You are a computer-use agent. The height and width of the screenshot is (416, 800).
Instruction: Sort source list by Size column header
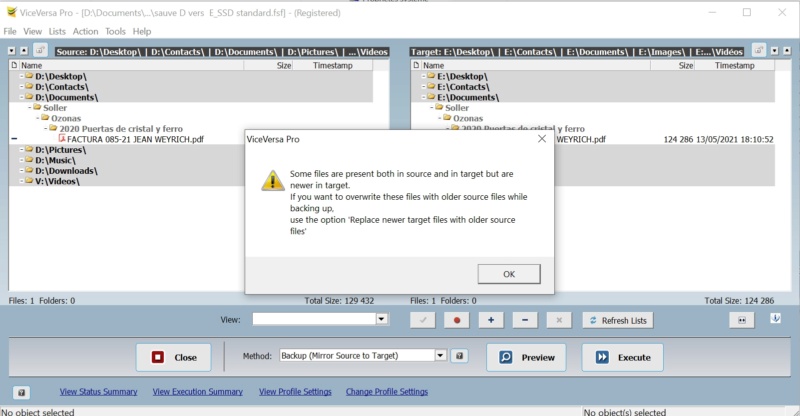[x=268, y=65]
